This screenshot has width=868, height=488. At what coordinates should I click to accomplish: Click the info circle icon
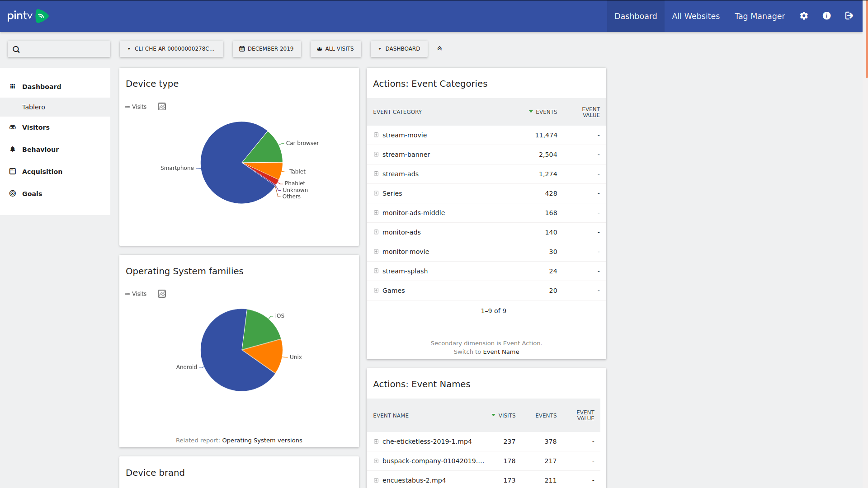tap(826, 16)
